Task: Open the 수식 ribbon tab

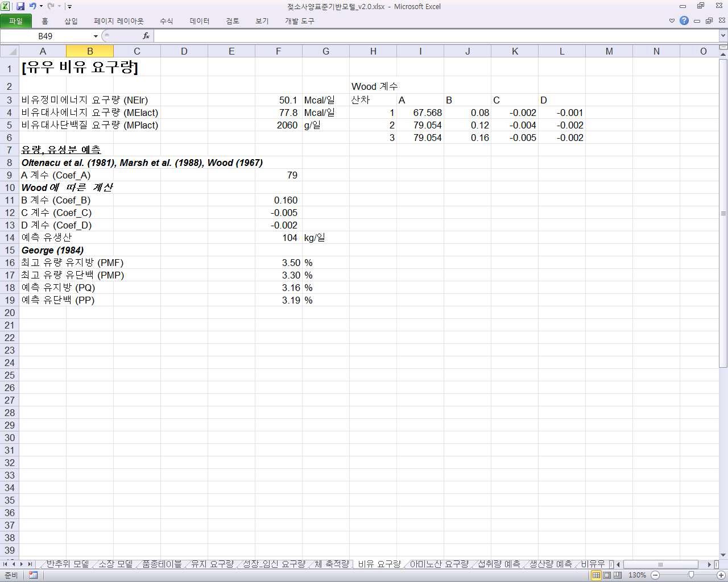Action: tap(166, 21)
